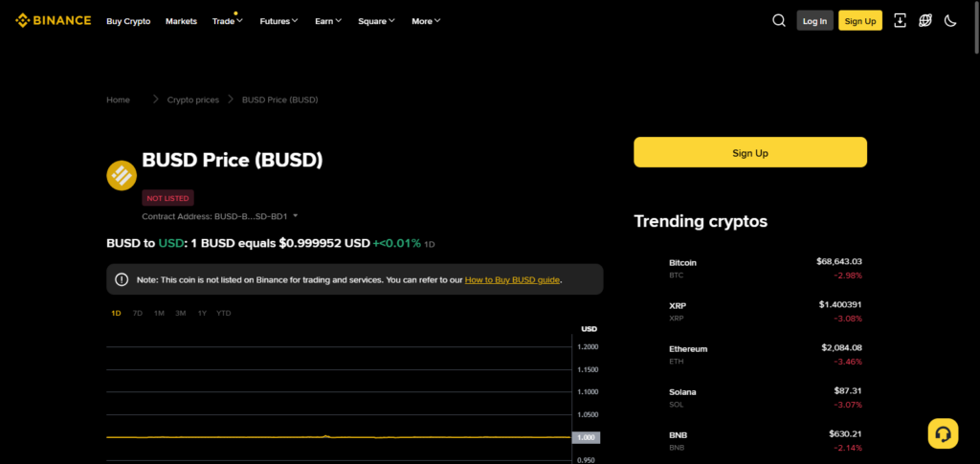Click Solana price $87.31

848,391
